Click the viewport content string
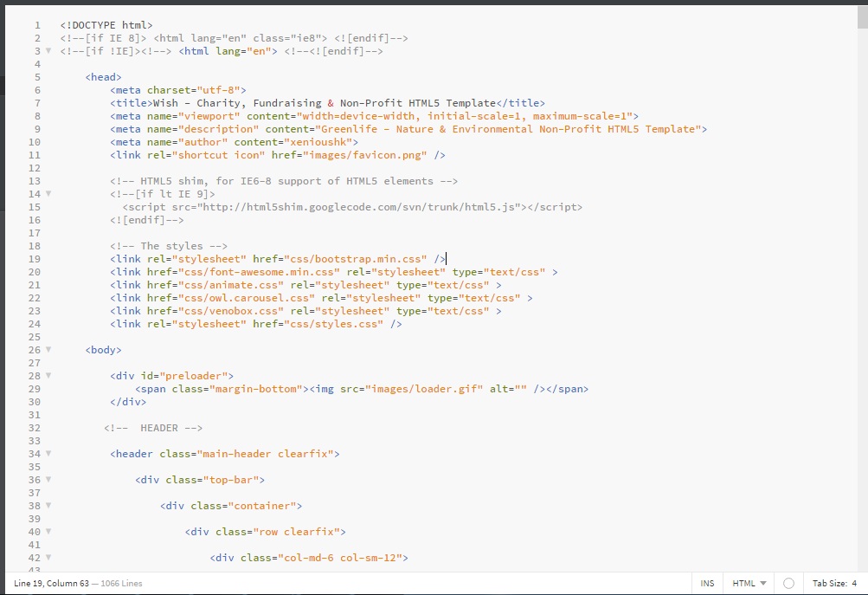This screenshot has width=868, height=595. coord(465,116)
